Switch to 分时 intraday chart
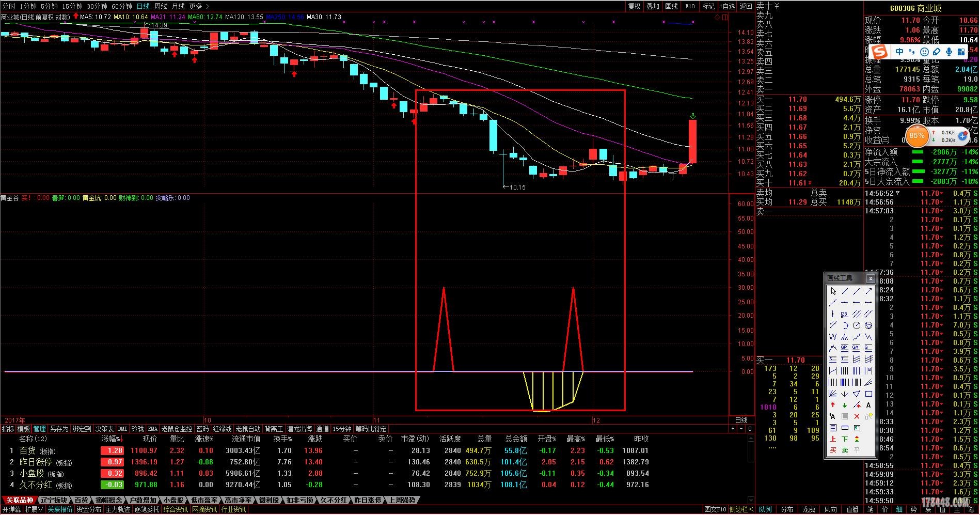This screenshot has width=980, height=515. pyautogui.click(x=9, y=6)
